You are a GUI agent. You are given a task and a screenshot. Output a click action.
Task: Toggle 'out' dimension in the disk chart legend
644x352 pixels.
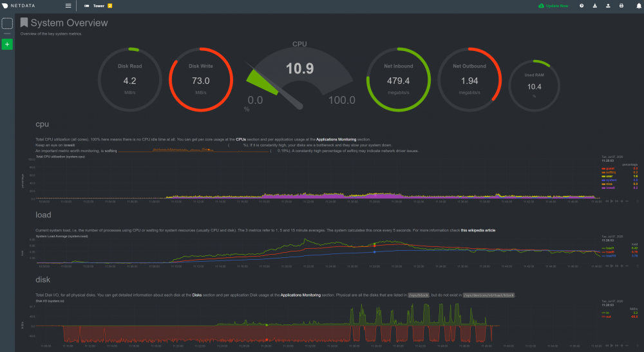point(607,317)
